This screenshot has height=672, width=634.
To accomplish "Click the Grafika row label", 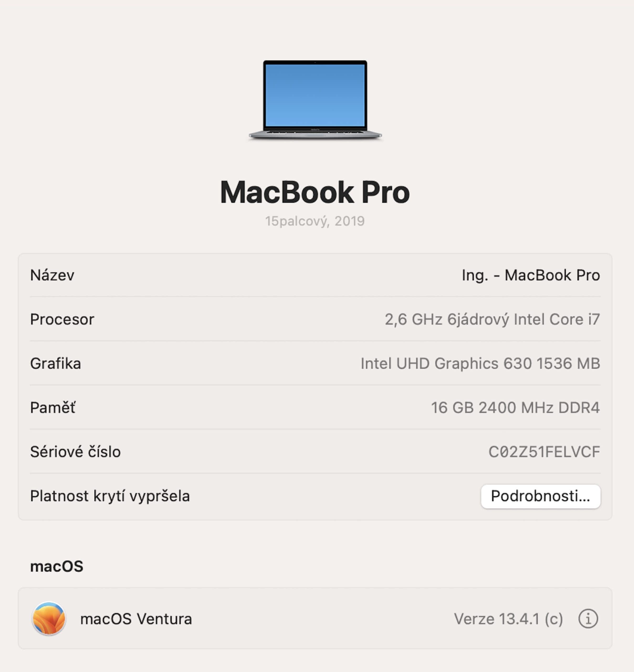I will [55, 363].
